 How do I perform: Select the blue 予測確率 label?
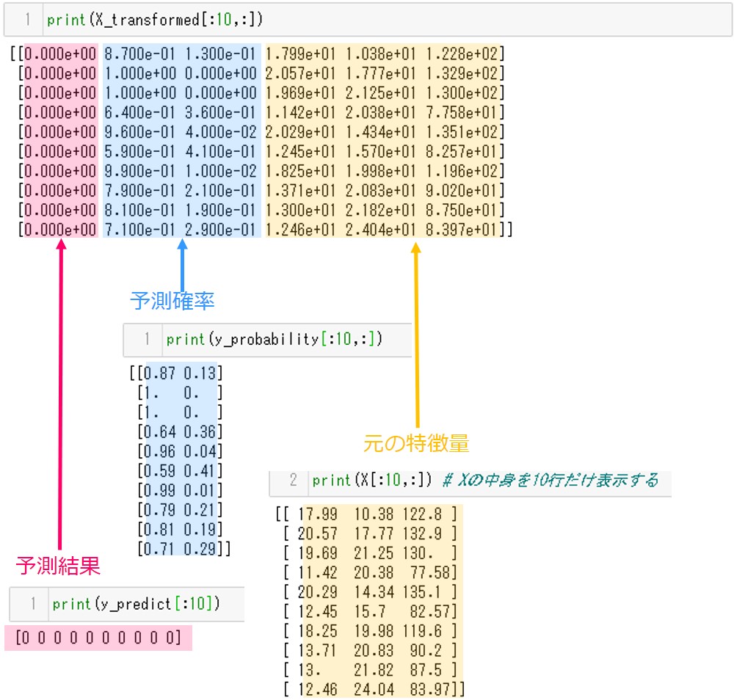pos(172,301)
